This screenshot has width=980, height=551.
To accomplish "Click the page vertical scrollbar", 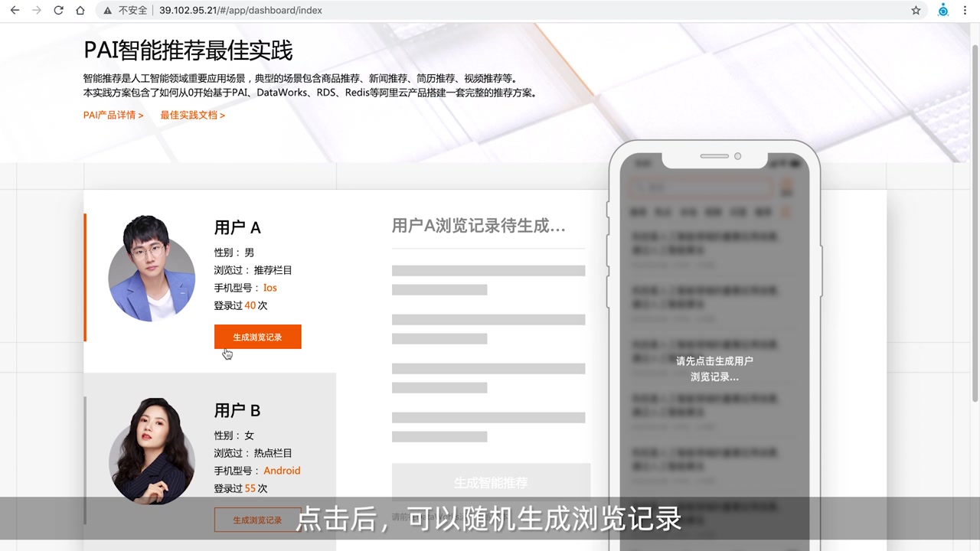I will point(975,222).
